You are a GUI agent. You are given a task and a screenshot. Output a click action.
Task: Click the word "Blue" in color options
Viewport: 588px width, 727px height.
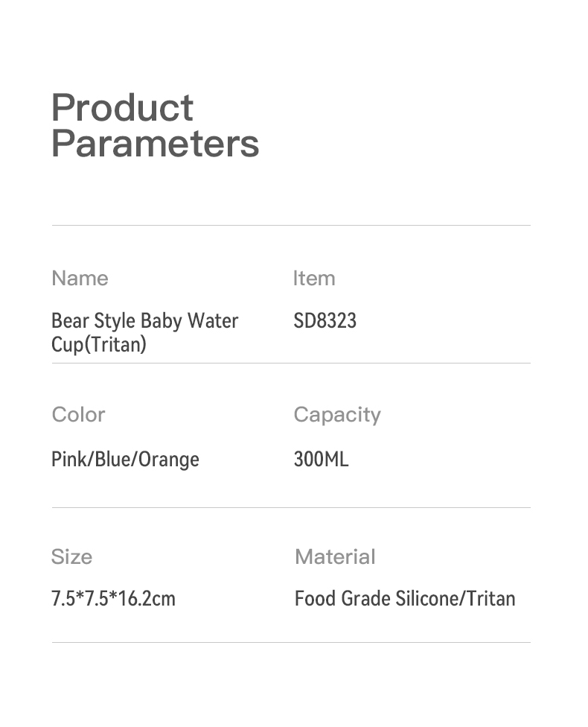(x=112, y=459)
